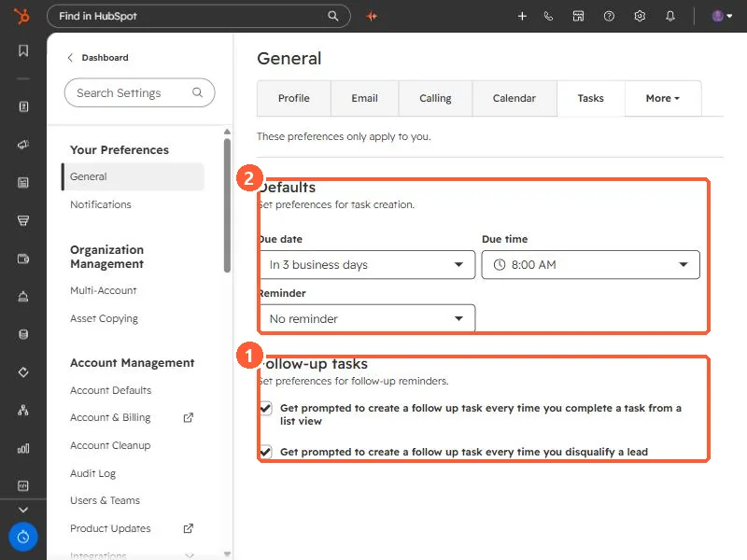
Task: Open the Due time dropdown
Action: (x=591, y=265)
